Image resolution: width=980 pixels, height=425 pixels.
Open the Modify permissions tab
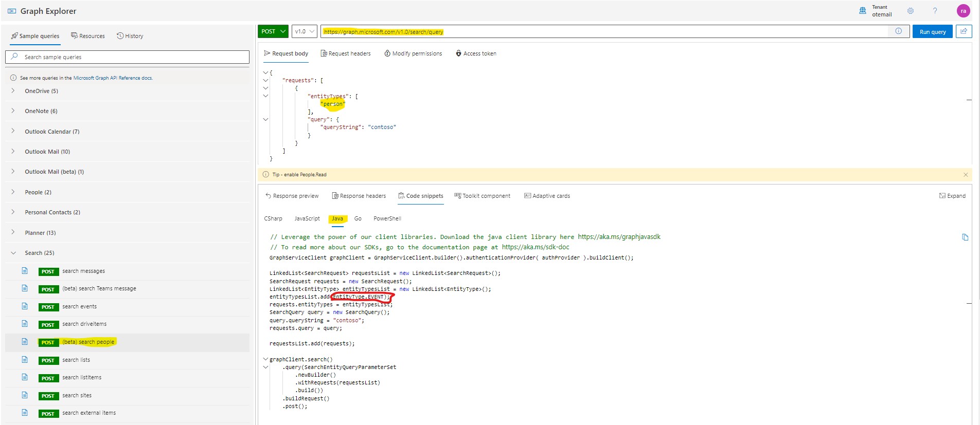[413, 53]
